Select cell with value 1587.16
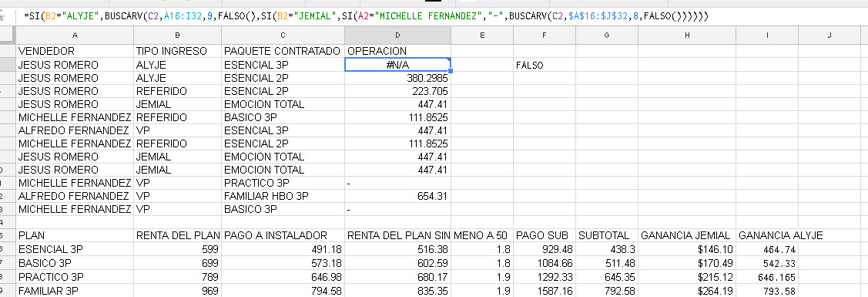Image resolution: width=868 pixels, height=297 pixels. tap(545, 290)
